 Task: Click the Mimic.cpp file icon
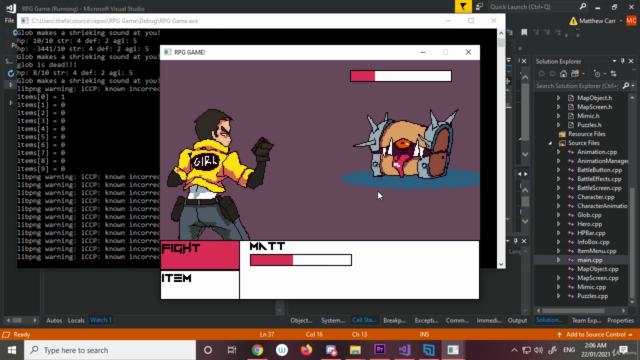click(x=571, y=287)
